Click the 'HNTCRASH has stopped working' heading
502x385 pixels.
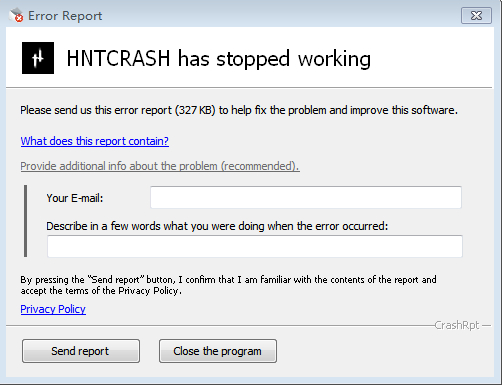[219, 59]
